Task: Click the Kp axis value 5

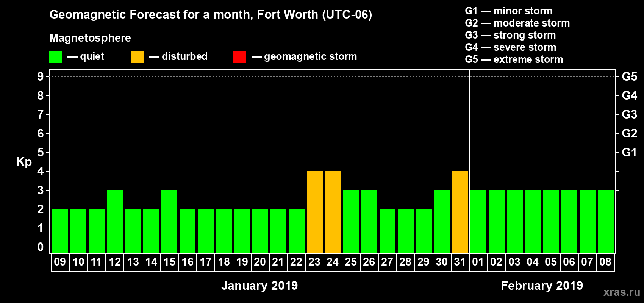Action: coord(40,152)
